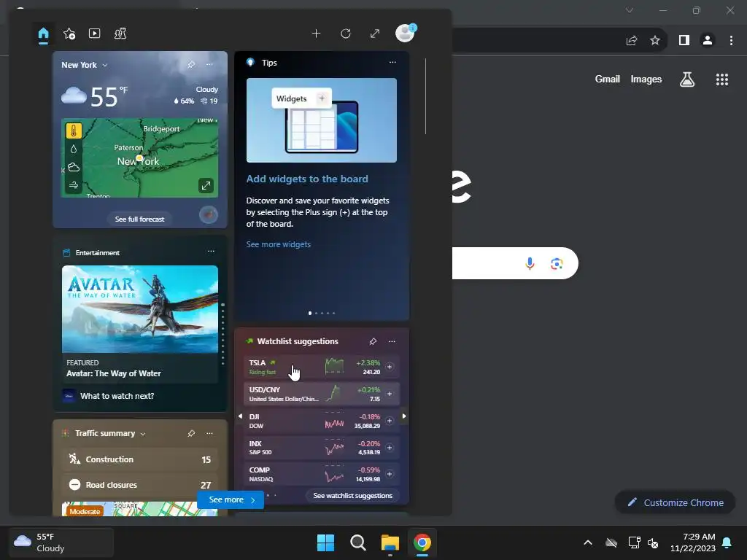Pin the Watchlist suggestions widget
Viewport: 747px width, 560px height.
373,341
